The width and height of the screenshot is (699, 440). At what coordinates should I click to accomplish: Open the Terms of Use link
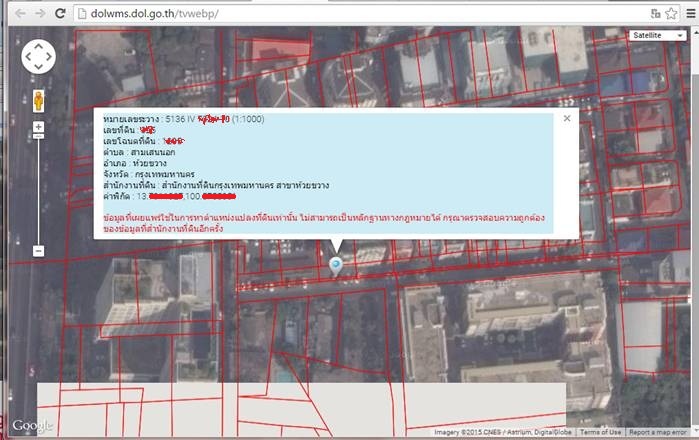pyautogui.click(x=600, y=432)
